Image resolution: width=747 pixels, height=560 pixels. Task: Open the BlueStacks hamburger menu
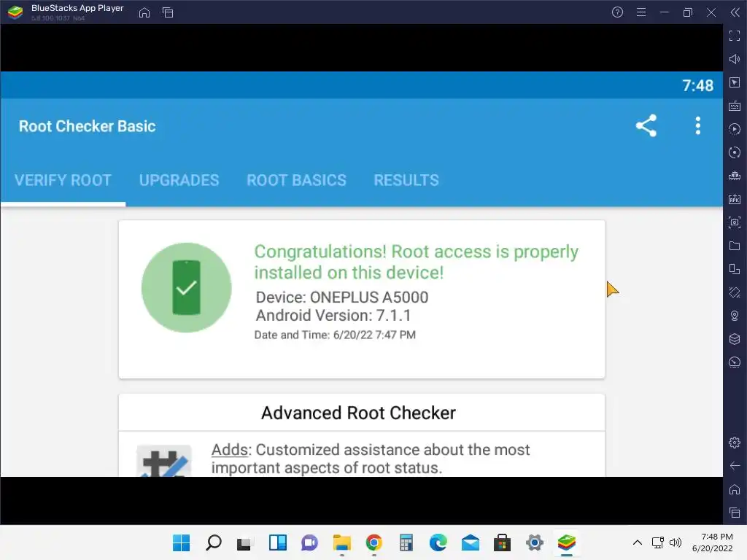(x=641, y=12)
